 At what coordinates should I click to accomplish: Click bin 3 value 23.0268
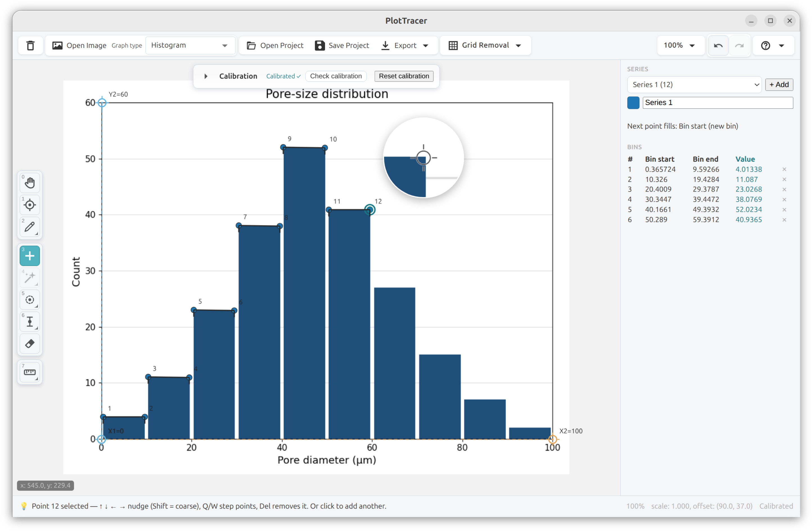pyautogui.click(x=748, y=189)
